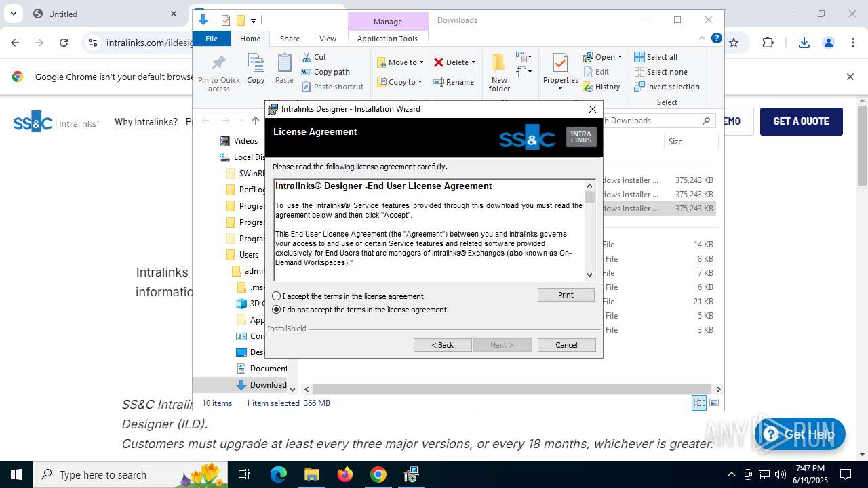Click the Rename button in ribbon
The width and height of the screenshot is (868, 488).
[x=454, y=82]
